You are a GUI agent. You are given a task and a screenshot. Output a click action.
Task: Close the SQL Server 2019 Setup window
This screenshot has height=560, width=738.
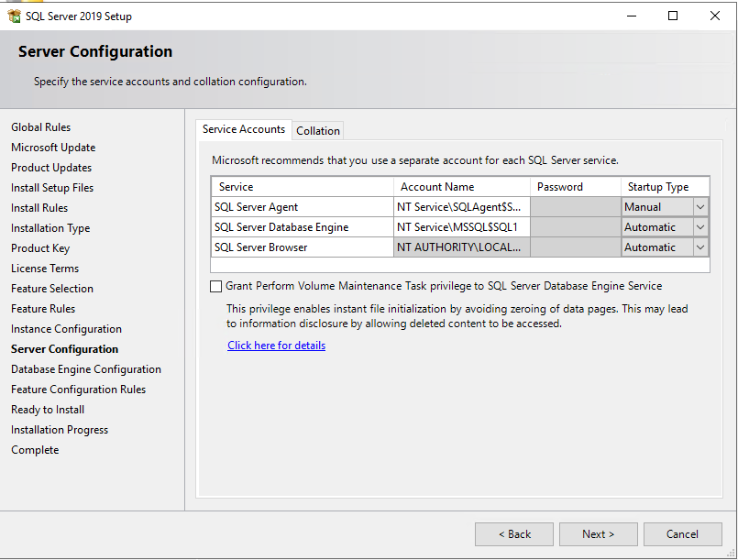click(715, 16)
